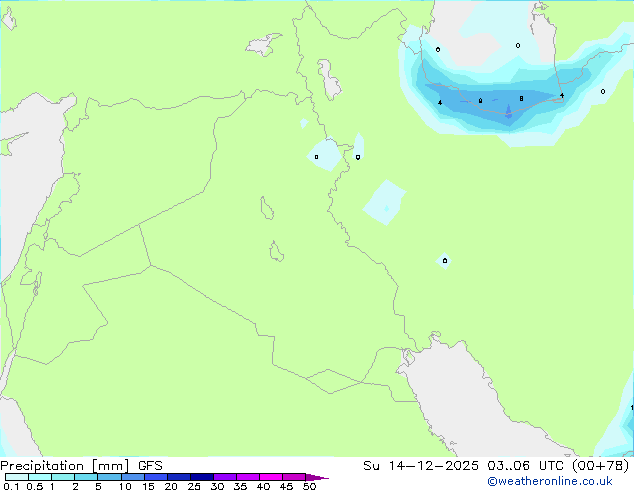Click the legend swatch between 0.1 and 0.5
Image resolution: width=634 pixels, height=490 pixels.
tap(17, 477)
